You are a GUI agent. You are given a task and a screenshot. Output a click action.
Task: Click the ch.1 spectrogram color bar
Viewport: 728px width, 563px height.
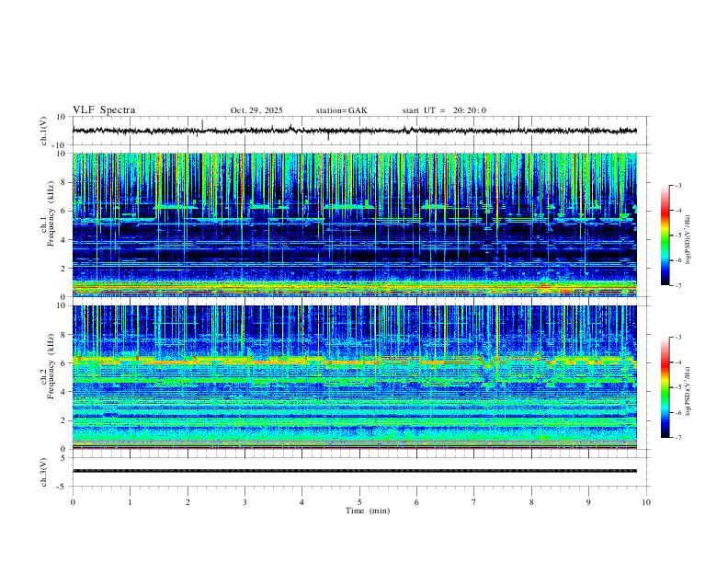[x=665, y=236]
